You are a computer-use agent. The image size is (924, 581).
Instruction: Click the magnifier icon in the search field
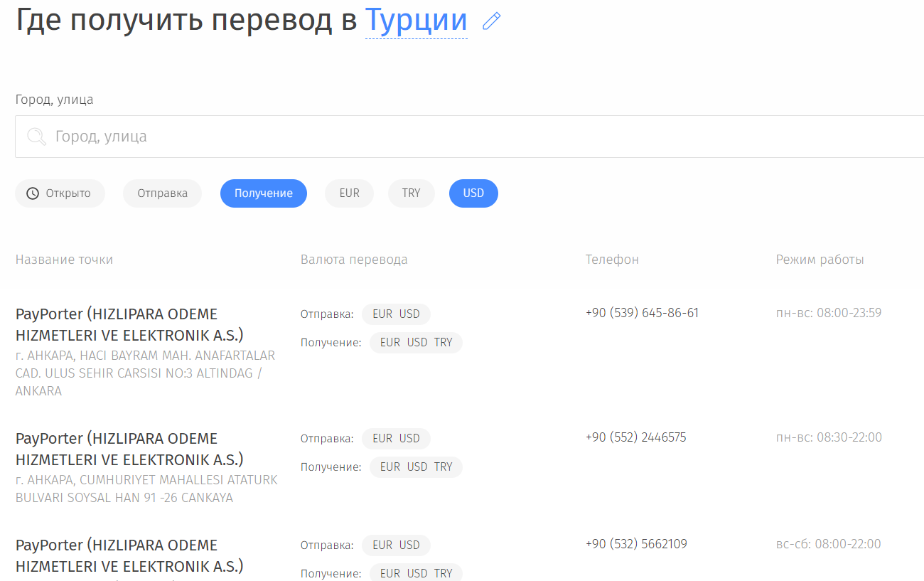pyautogui.click(x=36, y=137)
